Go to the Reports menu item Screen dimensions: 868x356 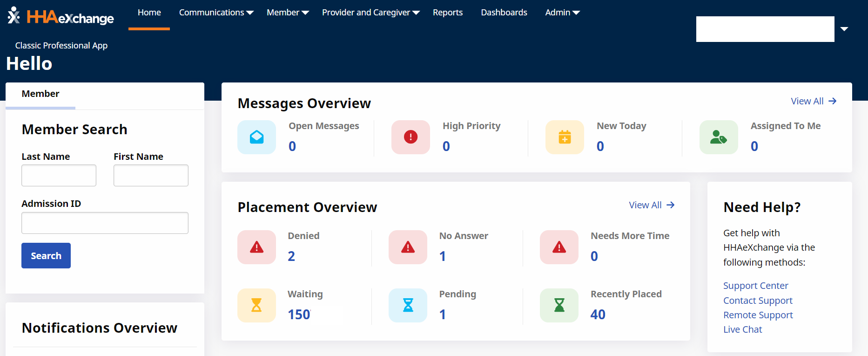[448, 13]
